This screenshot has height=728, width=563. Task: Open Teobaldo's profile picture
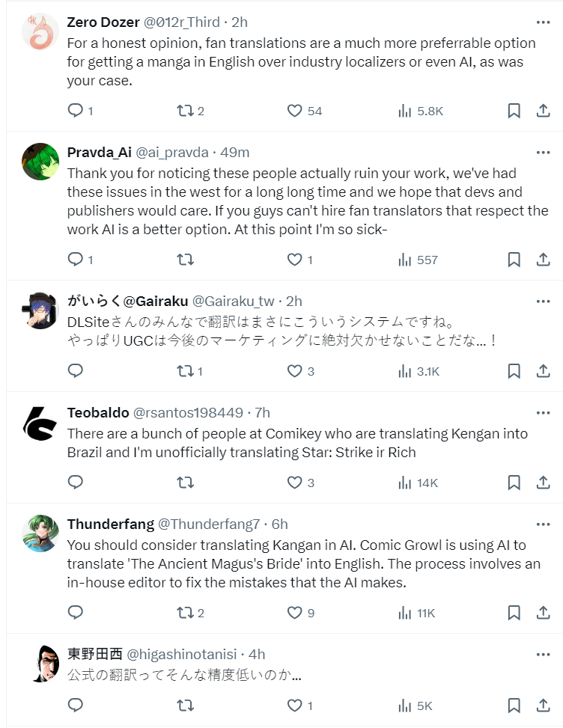tap(40, 423)
